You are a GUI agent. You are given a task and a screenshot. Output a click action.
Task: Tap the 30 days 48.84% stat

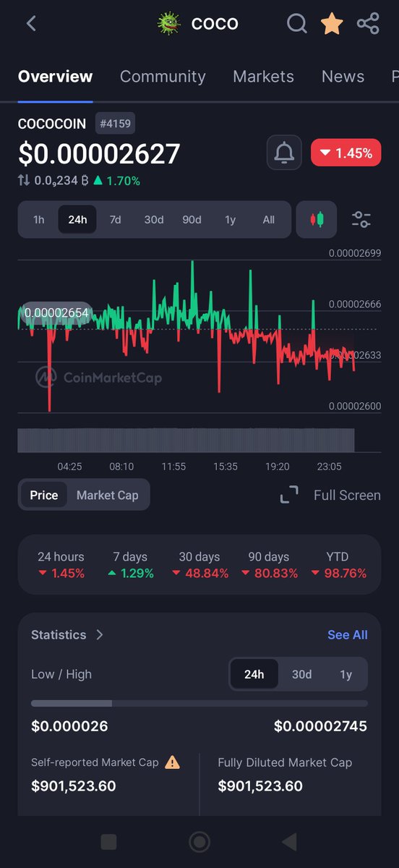(x=199, y=565)
